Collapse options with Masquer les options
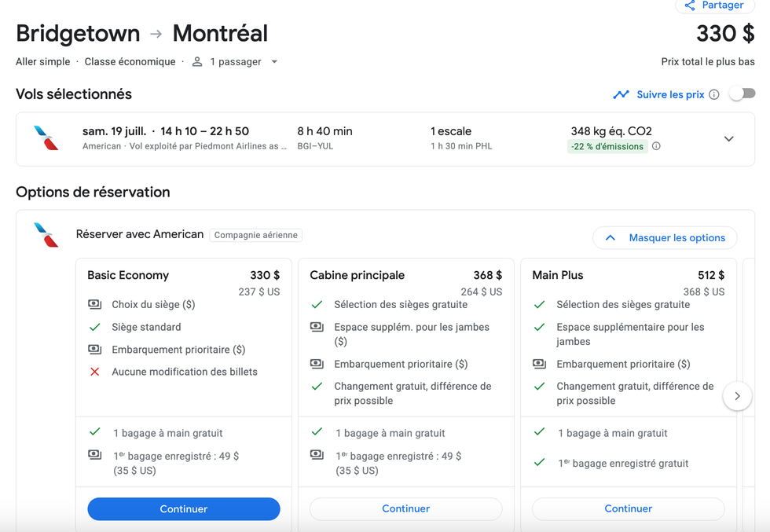 coord(665,238)
